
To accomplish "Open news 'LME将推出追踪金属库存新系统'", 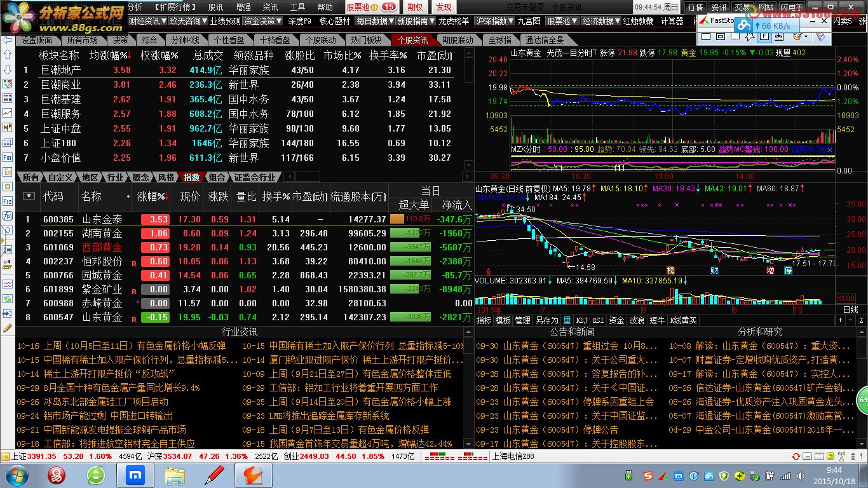I will [329, 416].
